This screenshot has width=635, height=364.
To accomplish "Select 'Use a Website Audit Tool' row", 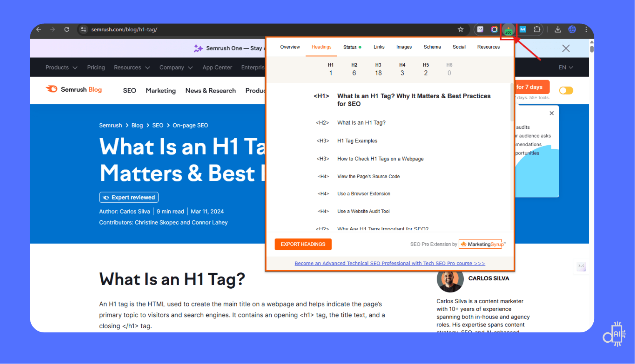I will (x=363, y=212).
